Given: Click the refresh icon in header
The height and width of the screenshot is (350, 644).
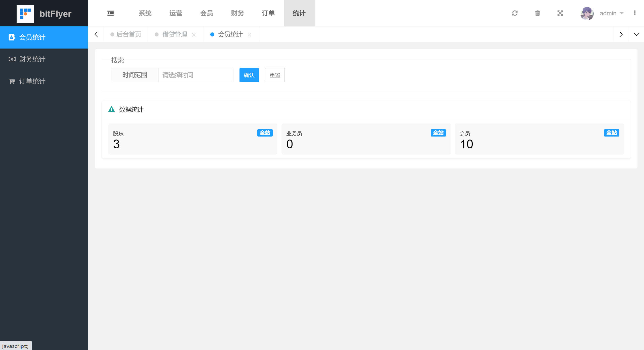Looking at the screenshot, I should [515, 13].
